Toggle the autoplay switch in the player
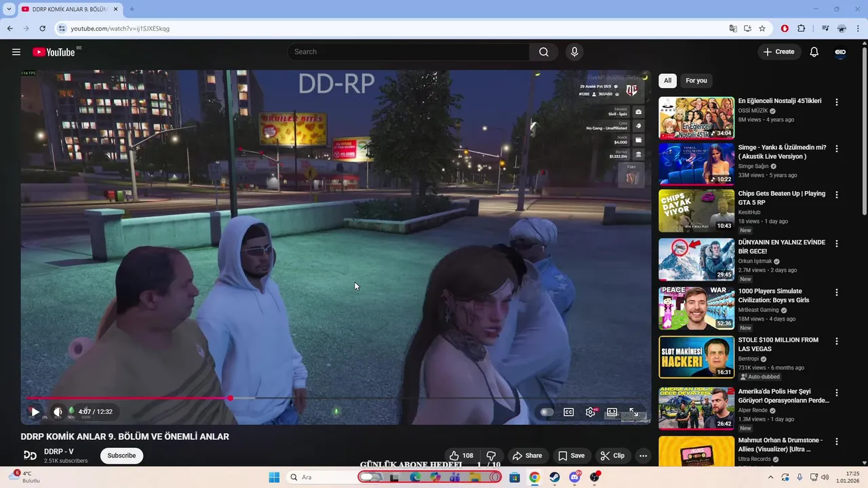 [547, 412]
